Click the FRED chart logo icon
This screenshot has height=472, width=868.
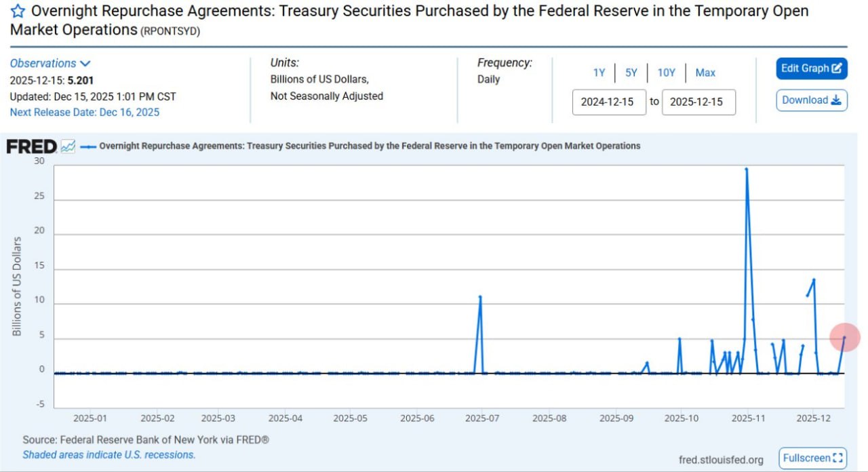point(68,146)
